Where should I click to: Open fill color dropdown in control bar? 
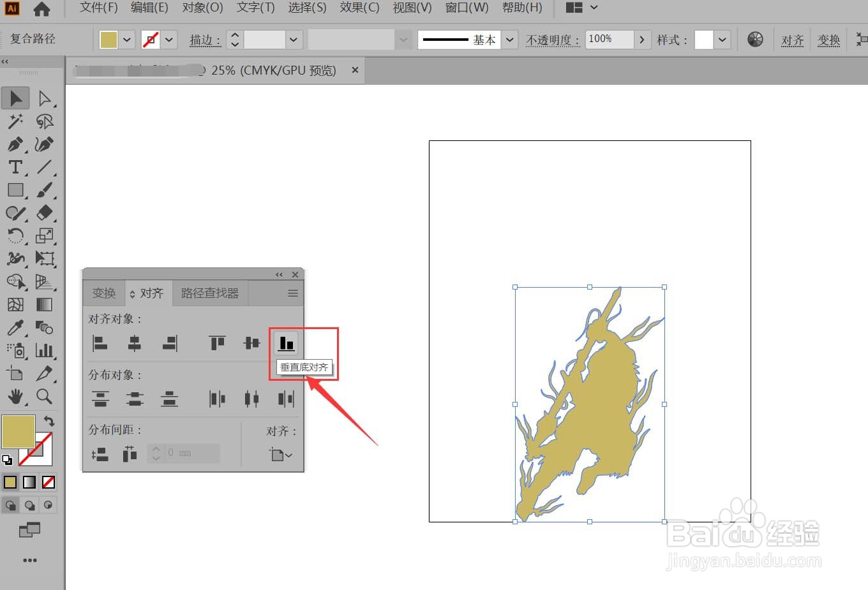(x=126, y=40)
